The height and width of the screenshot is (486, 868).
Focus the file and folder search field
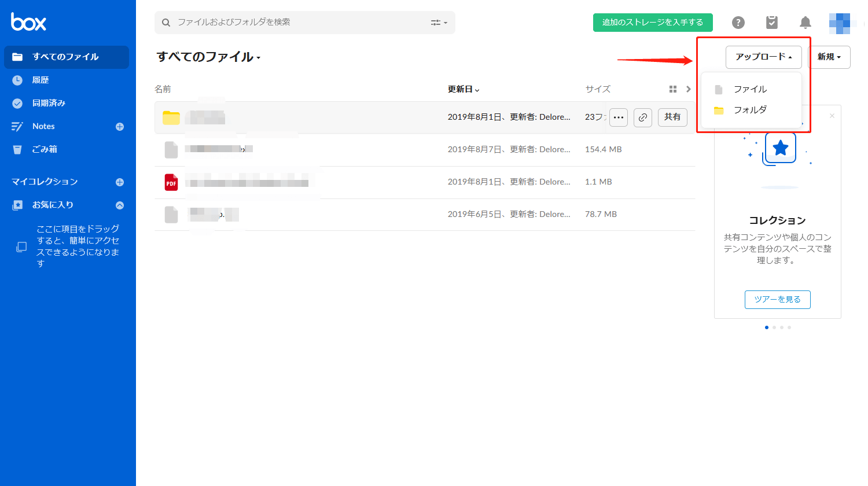305,23
